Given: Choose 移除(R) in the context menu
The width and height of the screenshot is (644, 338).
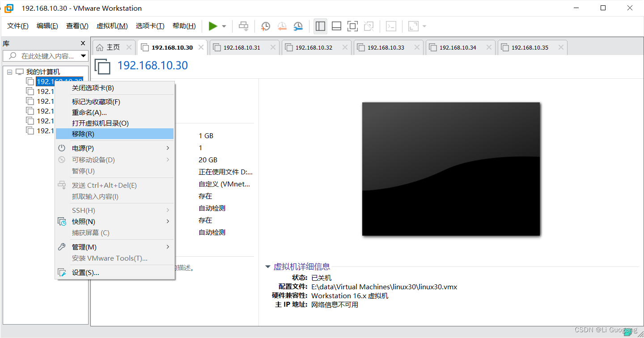Looking at the screenshot, I should 114,134.
